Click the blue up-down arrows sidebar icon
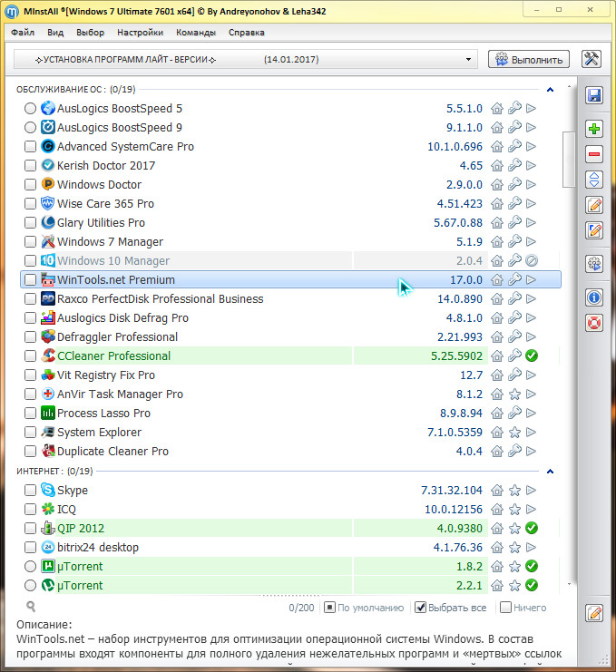The width and height of the screenshot is (616, 672). tap(594, 180)
